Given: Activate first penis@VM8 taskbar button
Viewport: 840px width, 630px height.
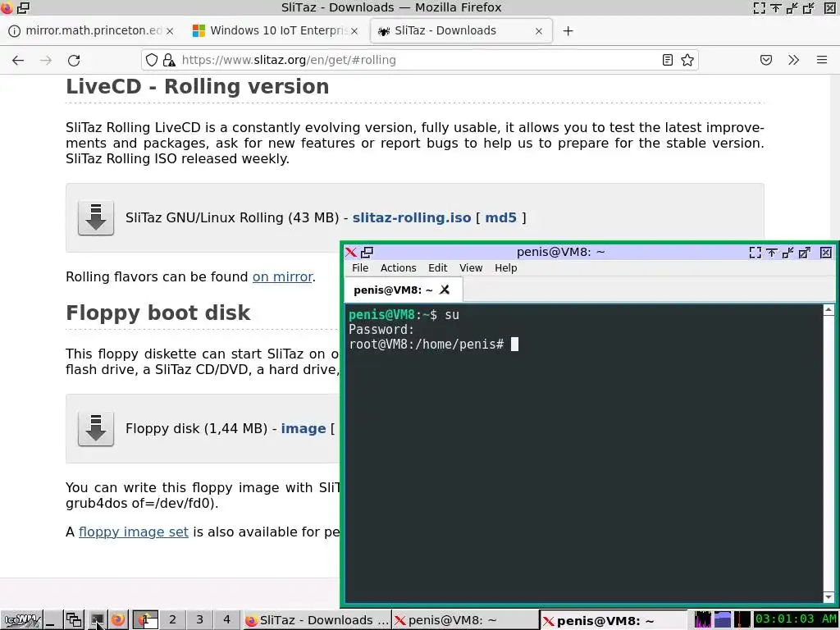Looking at the screenshot, I should point(464,620).
